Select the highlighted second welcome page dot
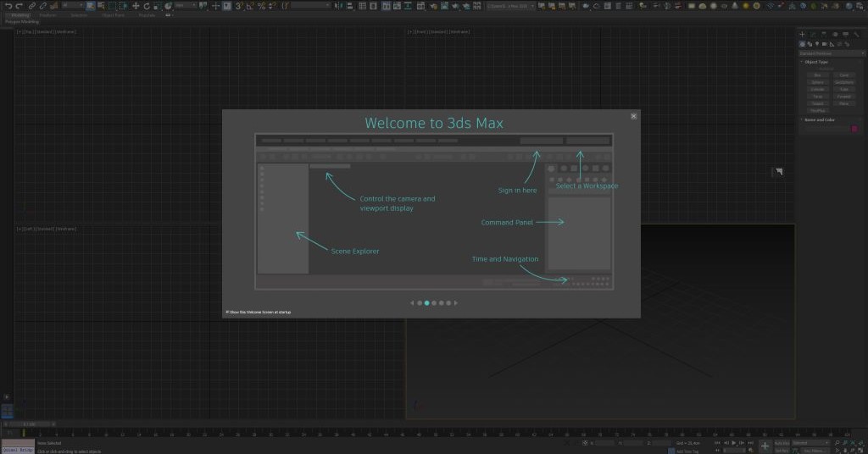Screen dimensions: 868x454 (x=427, y=303)
